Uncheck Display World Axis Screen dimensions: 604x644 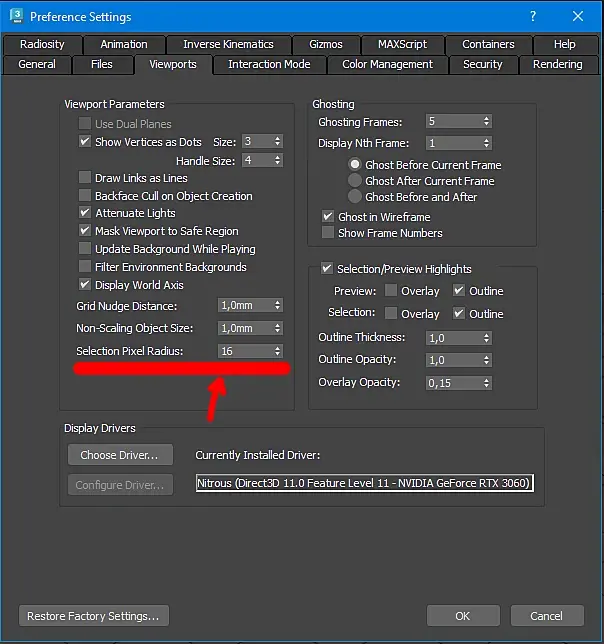point(85,285)
